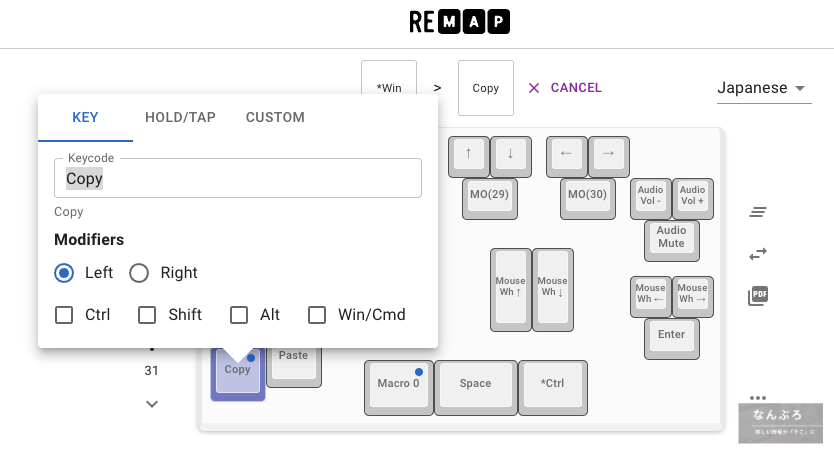Select the Right modifiers radio button
The height and width of the screenshot is (455, 834).
pos(139,273)
